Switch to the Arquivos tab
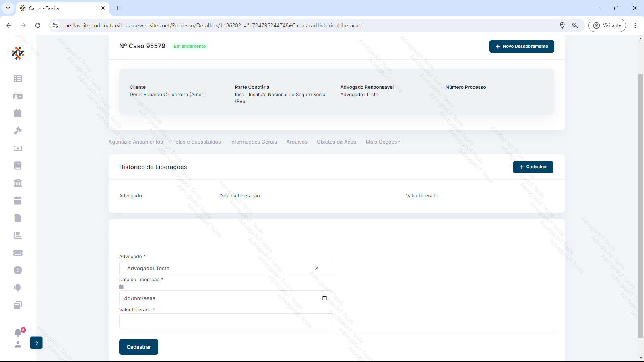This screenshot has height=362, width=644. click(x=297, y=142)
